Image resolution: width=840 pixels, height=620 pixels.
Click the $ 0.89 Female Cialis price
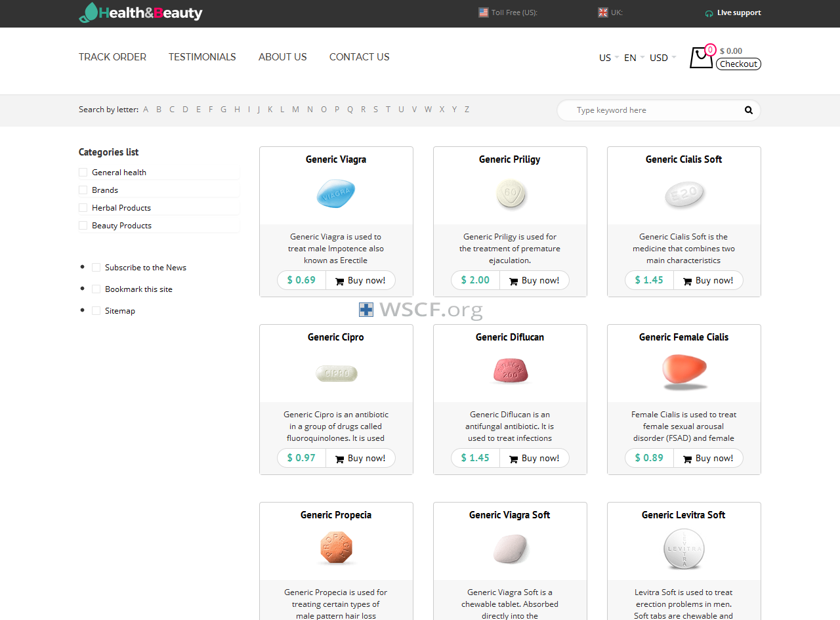(649, 458)
